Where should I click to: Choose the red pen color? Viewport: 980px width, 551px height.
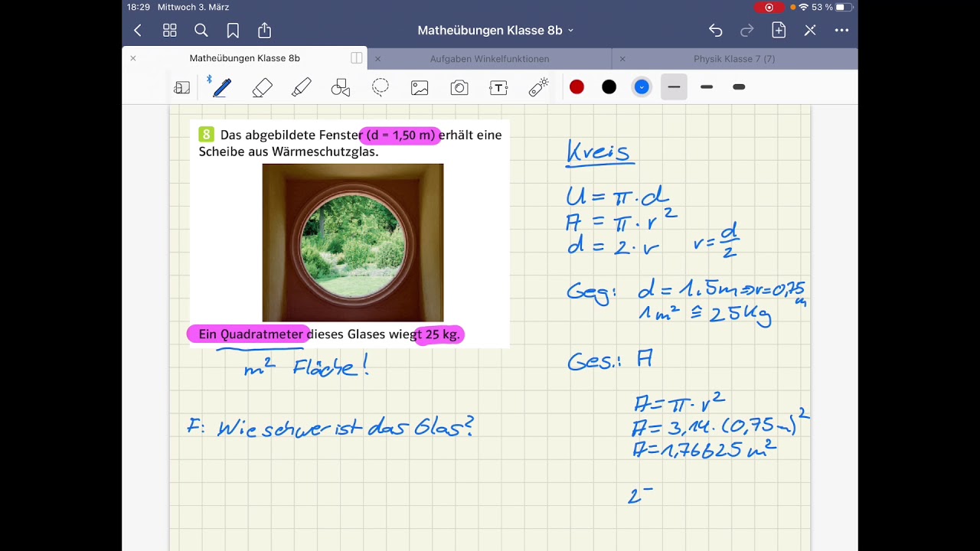(x=577, y=87)
